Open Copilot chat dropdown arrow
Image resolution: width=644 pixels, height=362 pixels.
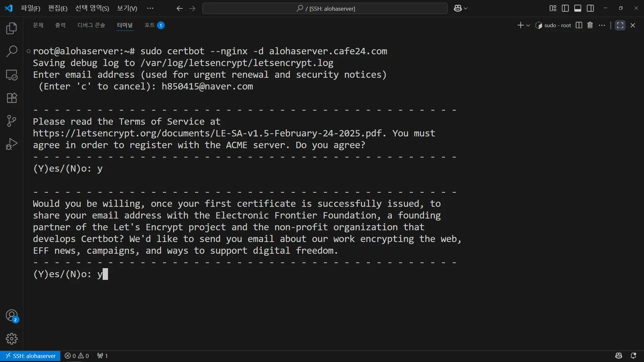466,8
